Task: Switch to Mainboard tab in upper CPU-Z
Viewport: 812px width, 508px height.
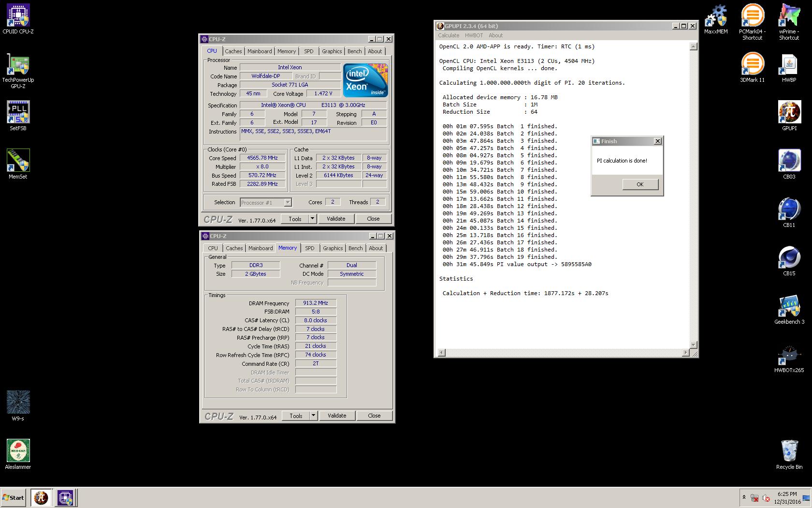Action: 260,51
